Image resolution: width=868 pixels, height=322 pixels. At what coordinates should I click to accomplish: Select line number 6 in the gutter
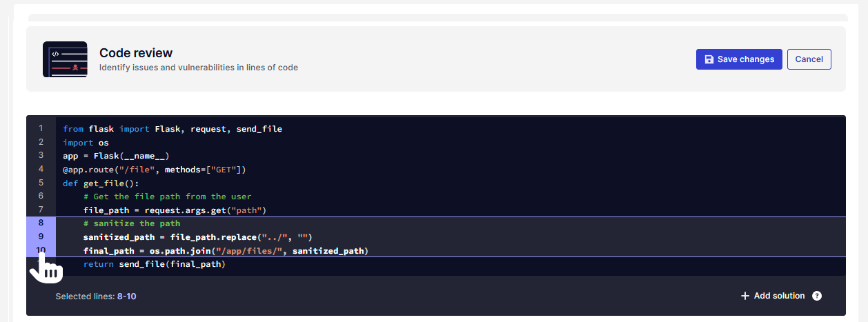coord(41,196)
